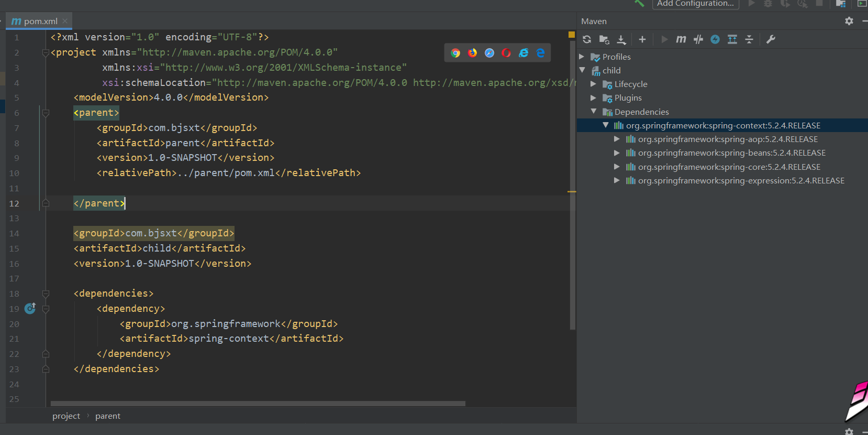Screen dimensions: 868x435
Task: Select spring-aop:5.2.4.RELEASE dependency
Action: coord(728,139)
